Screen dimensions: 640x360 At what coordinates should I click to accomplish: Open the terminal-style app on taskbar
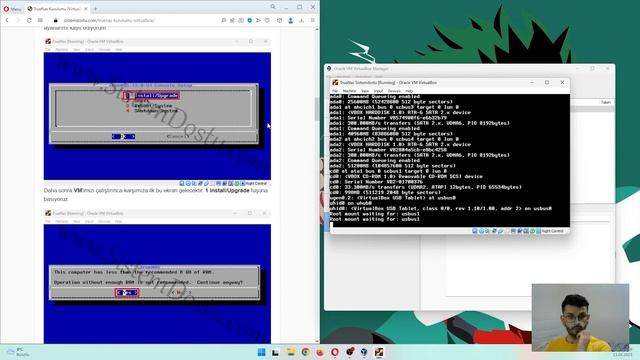pos(276,352)
